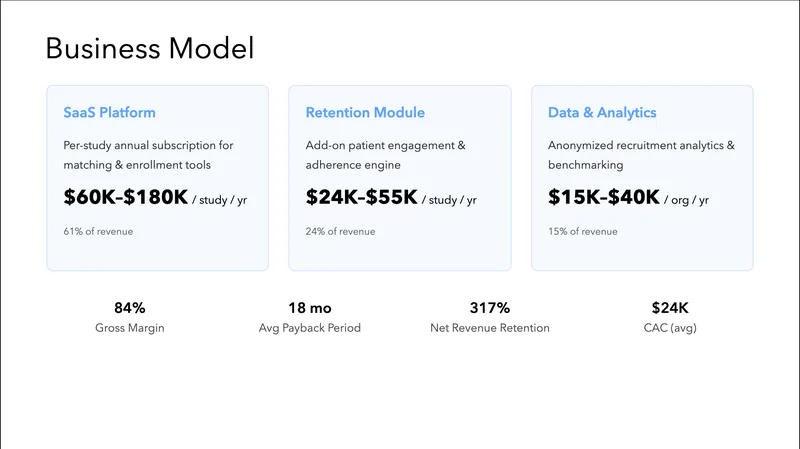Click the CAC (avg) label
This screenshot has width=800, height=449.
pyautogui.click(x=670, y=328)
